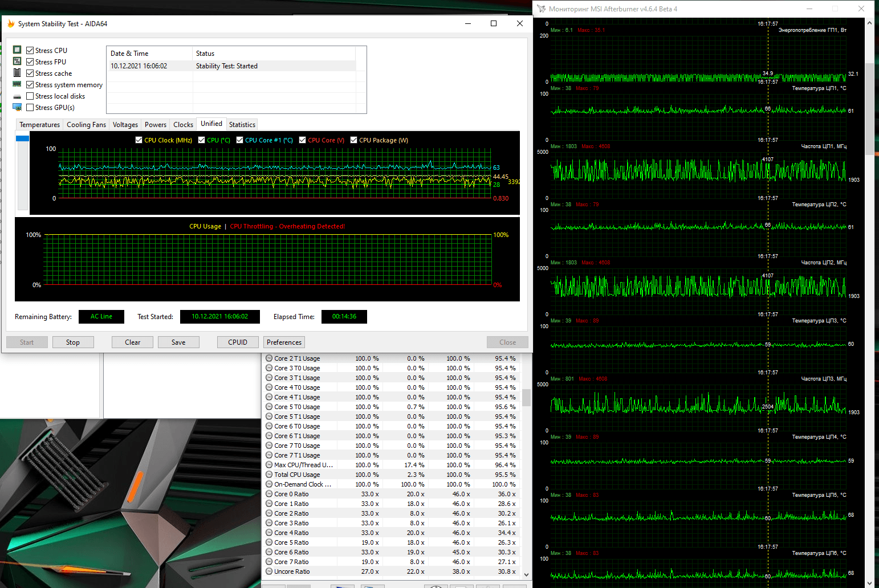Click the Stress cache icon
Viewport: 879px width, 588px height.
coord(17,73)
